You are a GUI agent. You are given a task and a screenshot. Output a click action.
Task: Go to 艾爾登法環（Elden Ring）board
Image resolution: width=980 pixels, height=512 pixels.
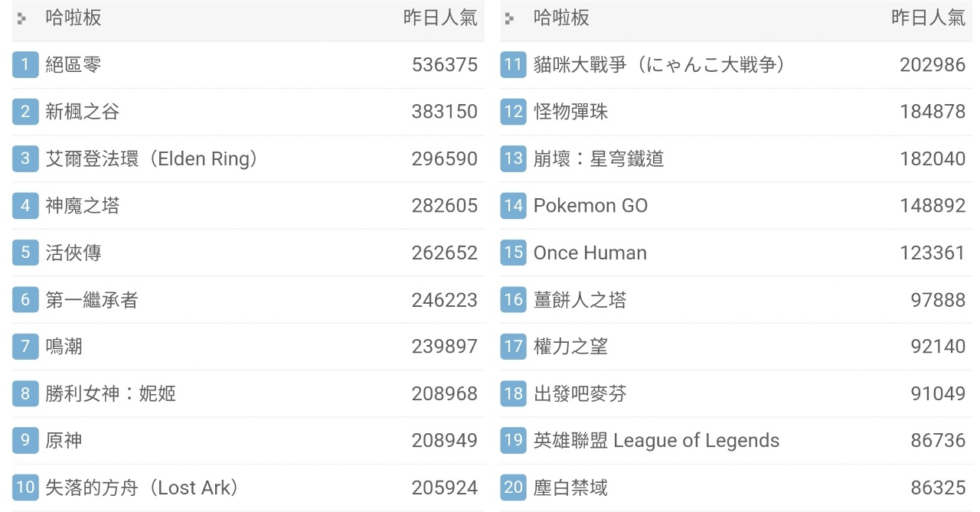pos(152,158)
